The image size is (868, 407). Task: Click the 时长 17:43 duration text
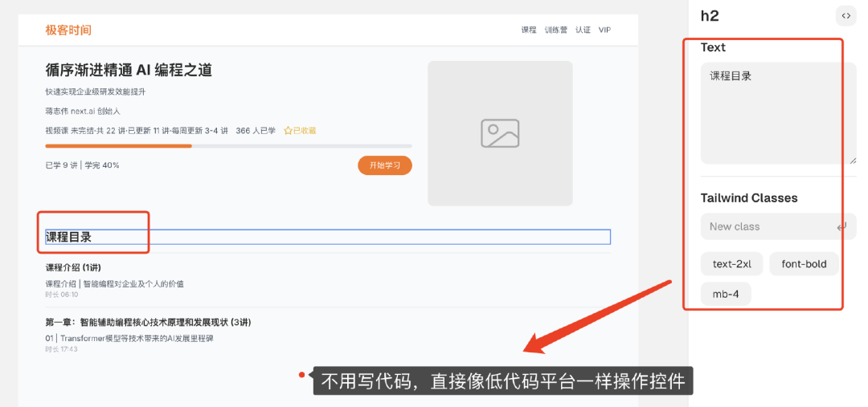coord(61,349)
